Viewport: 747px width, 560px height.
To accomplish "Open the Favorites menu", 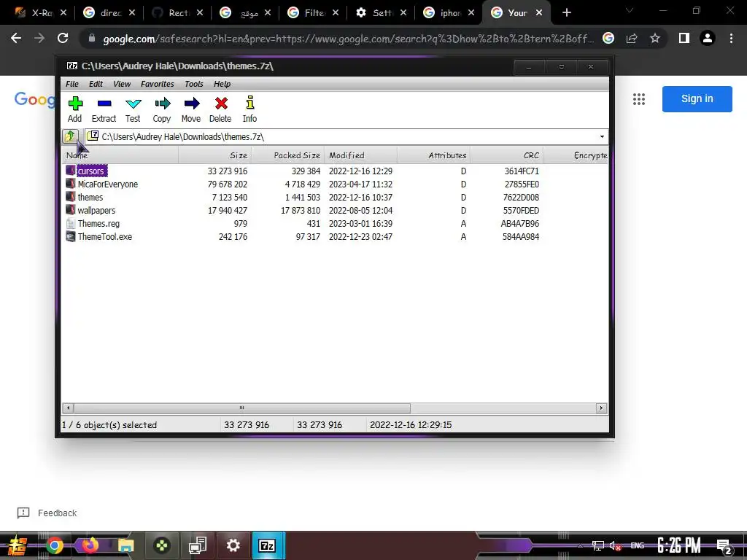I will pos(158,84).
